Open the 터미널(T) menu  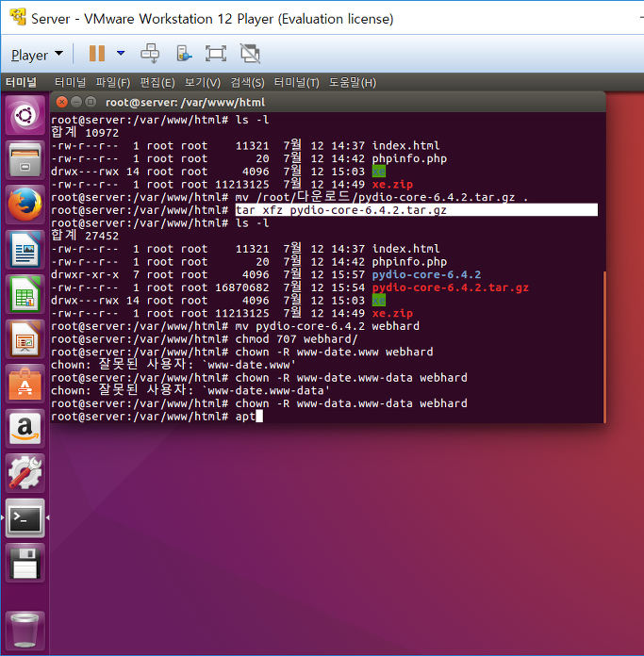tap(296, 82)
